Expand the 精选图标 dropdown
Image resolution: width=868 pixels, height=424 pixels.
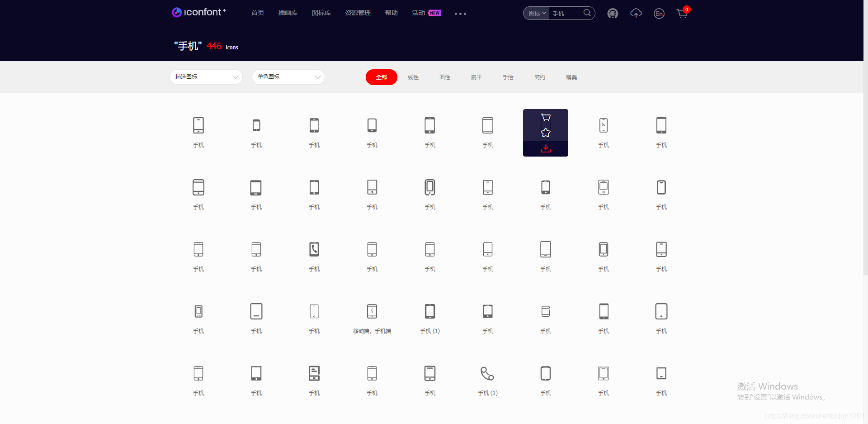(x=206, y=77)
